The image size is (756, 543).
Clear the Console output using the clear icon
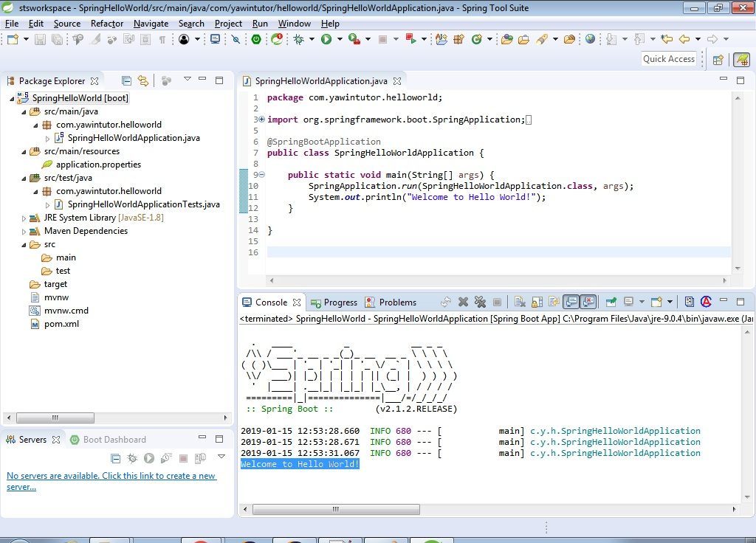pyautogui.click(x=520, y=301)
